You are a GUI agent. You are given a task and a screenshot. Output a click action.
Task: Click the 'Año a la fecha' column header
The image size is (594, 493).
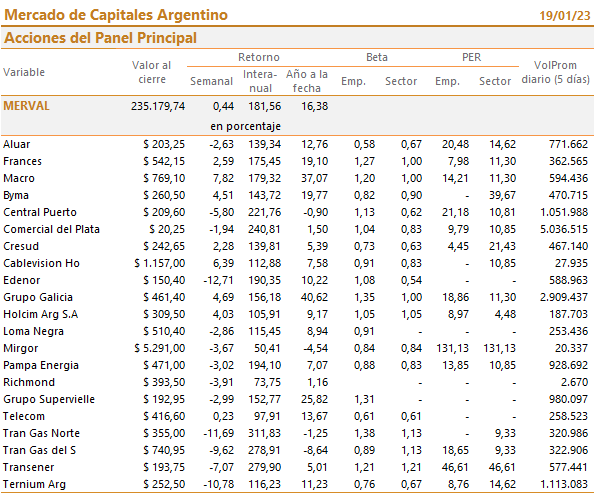(x=307, y=81)
